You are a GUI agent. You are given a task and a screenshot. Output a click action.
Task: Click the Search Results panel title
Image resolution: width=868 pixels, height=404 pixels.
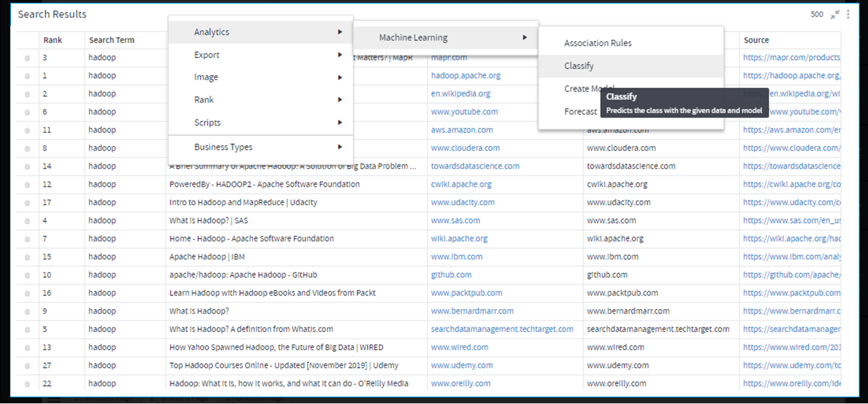52,14
